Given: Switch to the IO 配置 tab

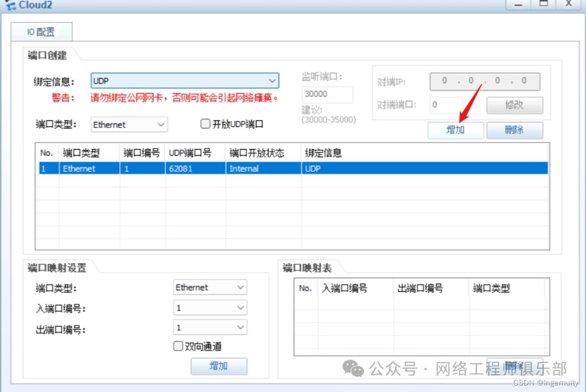Looking at the screenshot, I should click(41, 32).
